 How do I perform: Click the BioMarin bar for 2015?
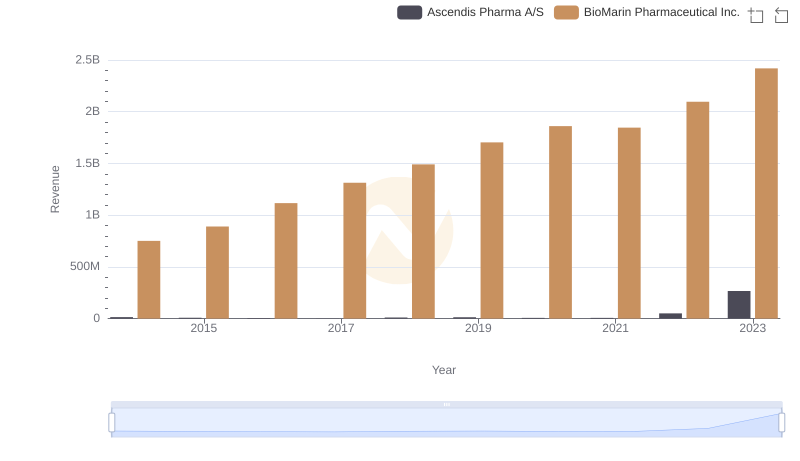point(217,273)
